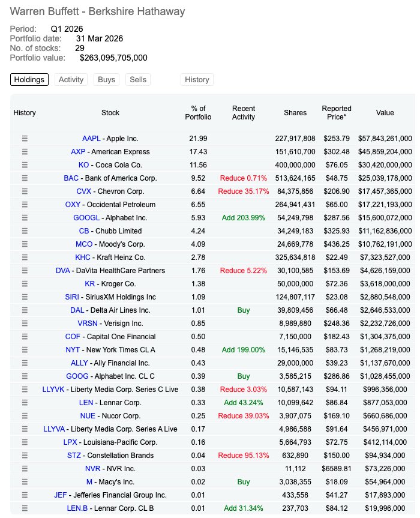
Task: Open the BAC ticker link
Action: [71, 178]
